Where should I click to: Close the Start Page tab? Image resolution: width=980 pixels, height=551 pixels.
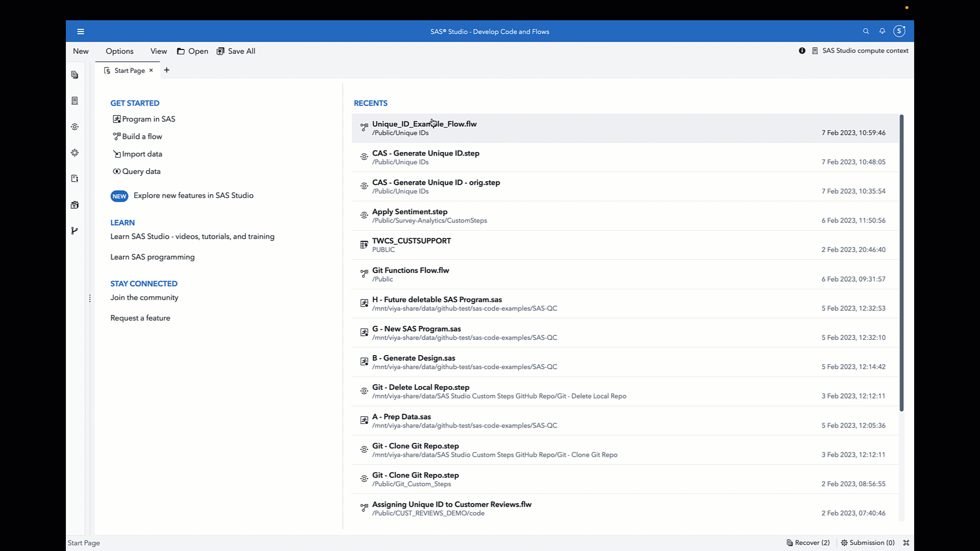point(151,70)
